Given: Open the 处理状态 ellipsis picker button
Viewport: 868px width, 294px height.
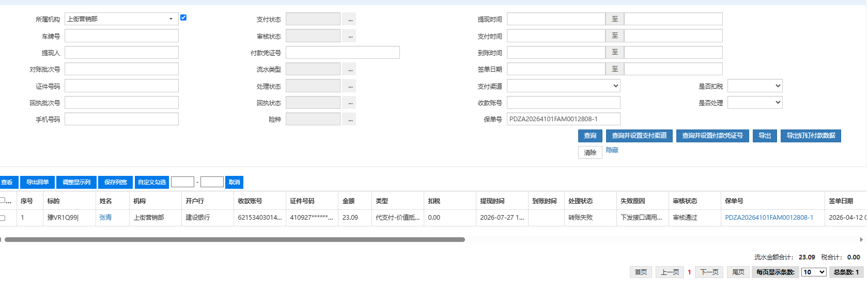Looking at the screenshot, I should pos(350,86).
